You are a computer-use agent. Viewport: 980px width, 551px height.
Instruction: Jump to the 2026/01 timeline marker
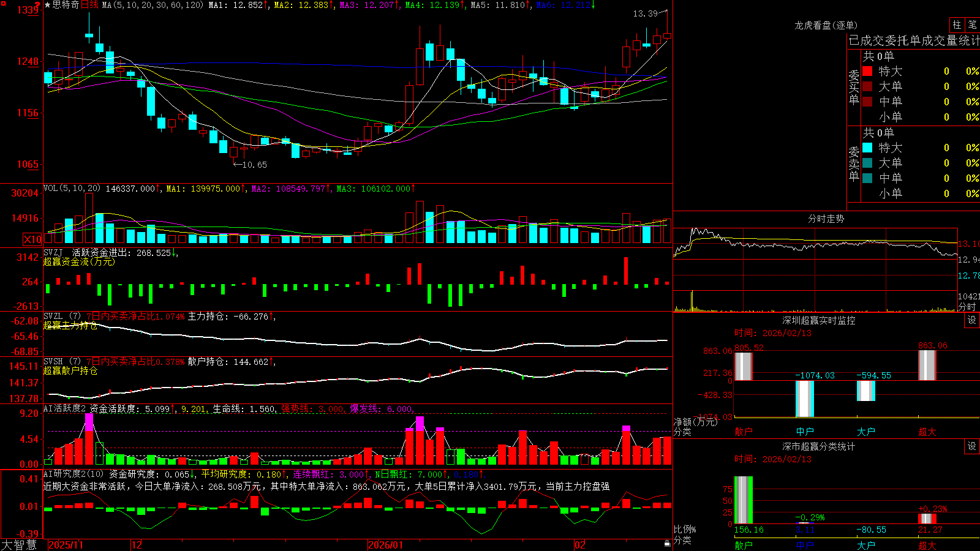386,545
